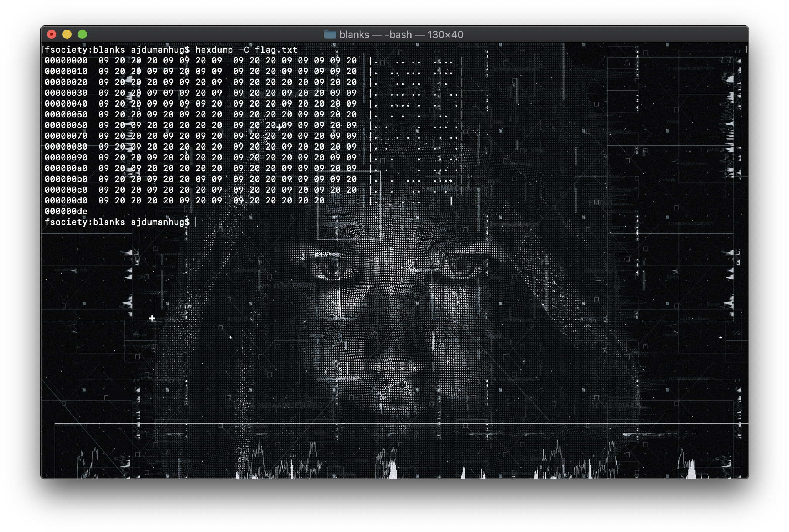
Task: Click offset '00000080' in the hexdump output
Action: tap(66, 147)
